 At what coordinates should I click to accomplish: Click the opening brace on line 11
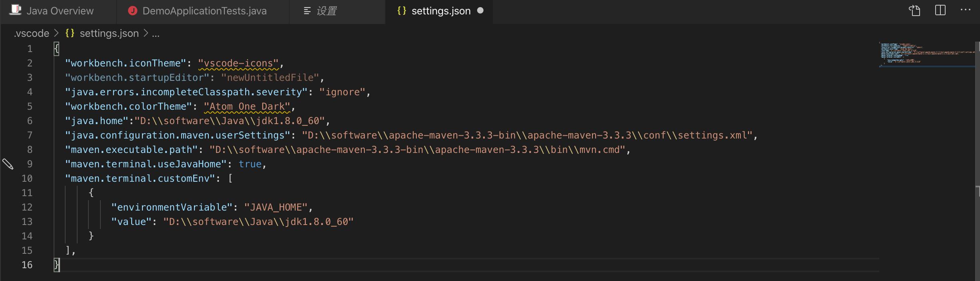[x=91, y=193]
